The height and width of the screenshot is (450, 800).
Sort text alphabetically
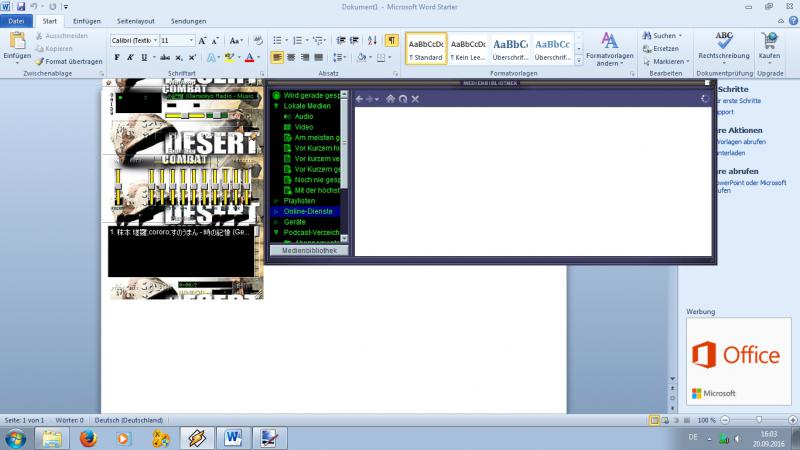[372, 41]
